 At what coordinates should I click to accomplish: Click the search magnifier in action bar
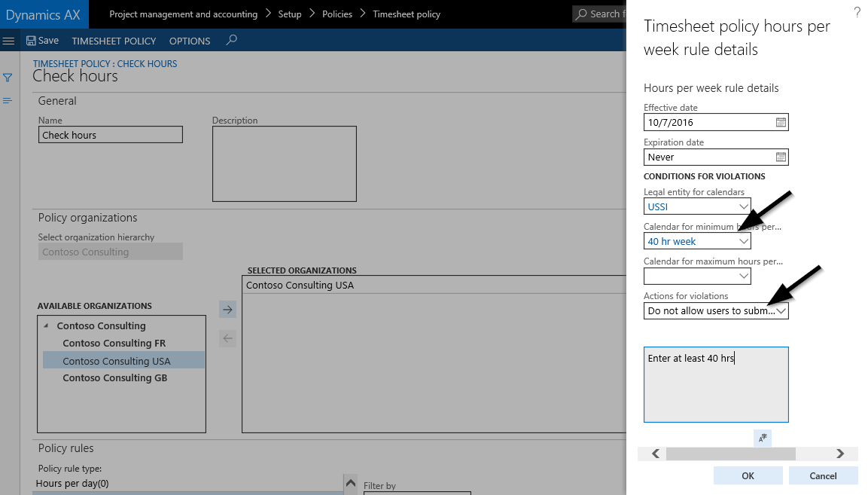click(x=231, y=40)
